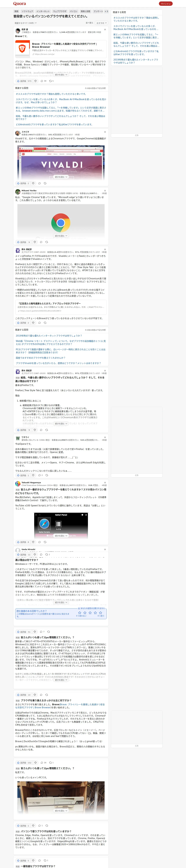Upvote the answer with 高評価 51
Viewport: 186px width, 868px height.
pyautogui.click(x=24, y=632)
